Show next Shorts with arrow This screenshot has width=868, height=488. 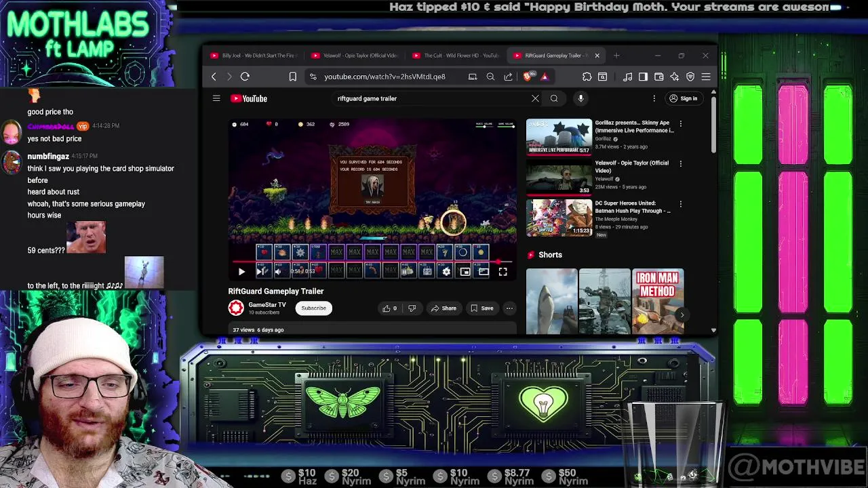point(682,314)
